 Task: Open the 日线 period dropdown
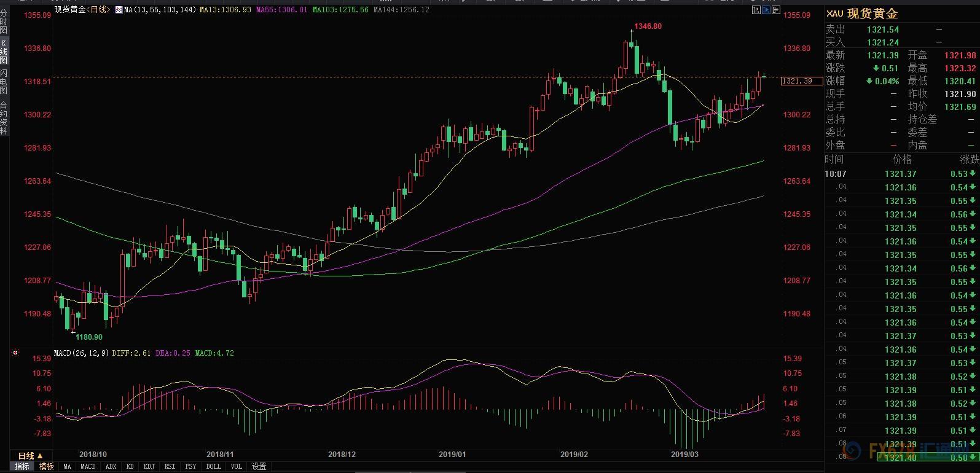click(x=30, y=456)
